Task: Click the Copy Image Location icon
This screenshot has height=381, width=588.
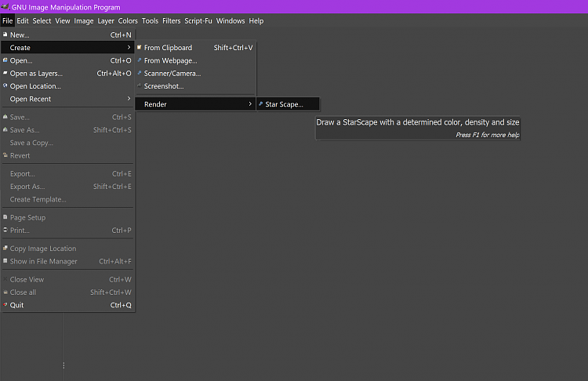Action: click(5, 248)
